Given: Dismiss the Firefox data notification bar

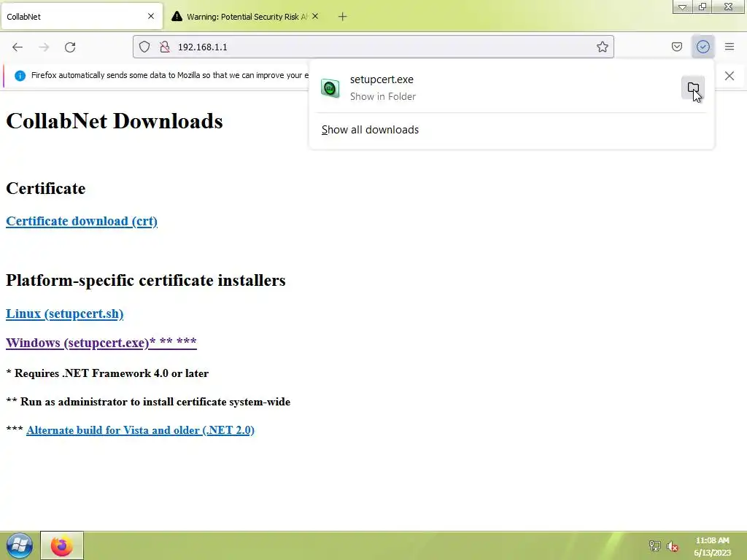Looking at the screenshot, I should [x=729, y=76].
